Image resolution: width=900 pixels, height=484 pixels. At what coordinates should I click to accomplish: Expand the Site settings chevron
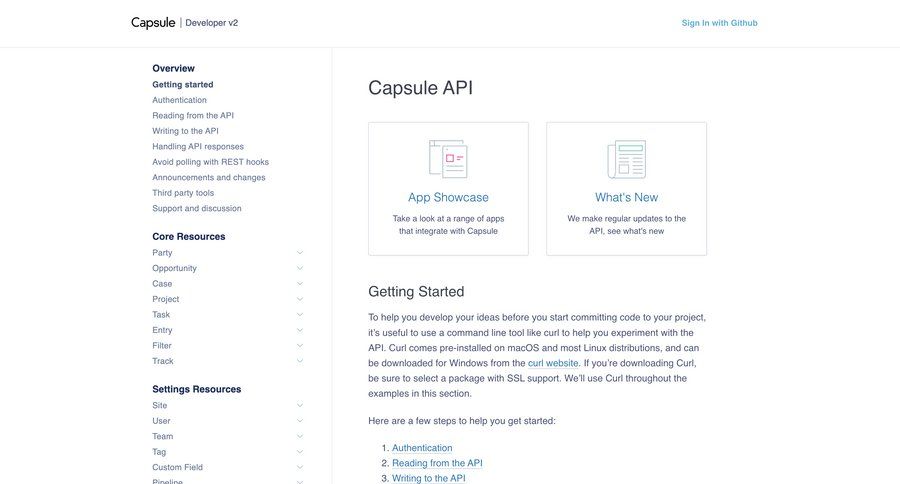(x=299, y=405)
